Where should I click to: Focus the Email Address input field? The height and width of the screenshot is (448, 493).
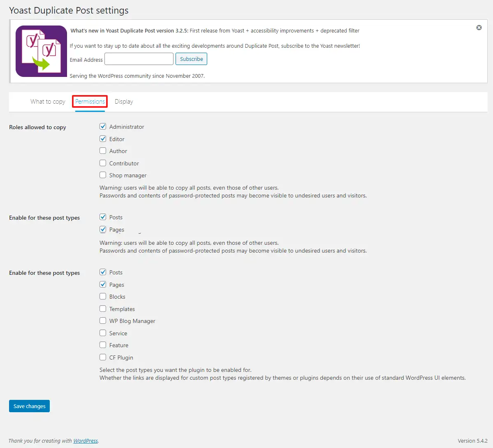click(x=139, y=59)
